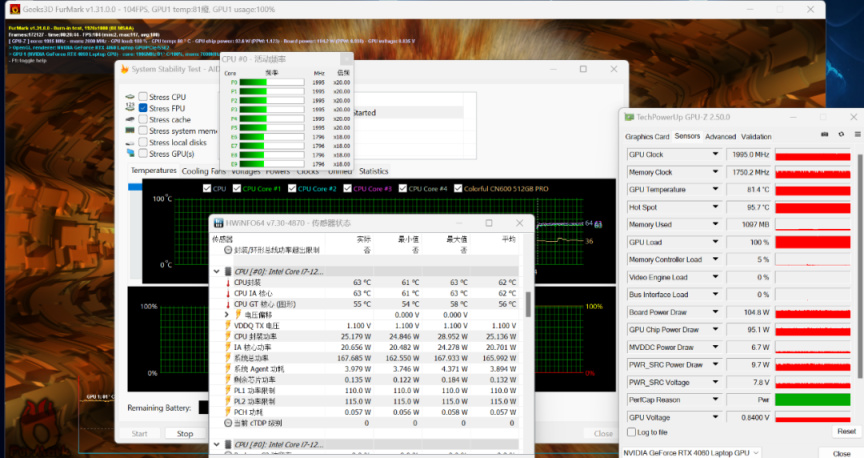Image resolution: width=864 pixels, height=458 pixels.
Task: Click lightning icon beside VDDQ TX voltage row
Action: tap(228, 325)
